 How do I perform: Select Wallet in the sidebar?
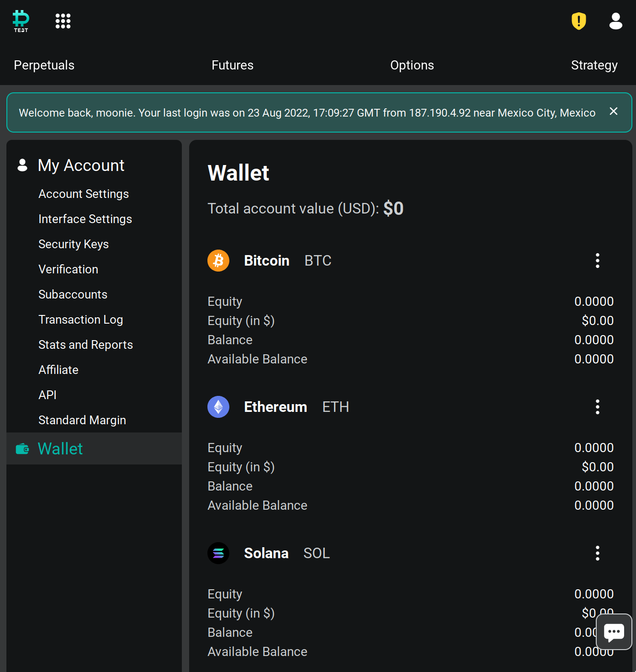point(60,448)
